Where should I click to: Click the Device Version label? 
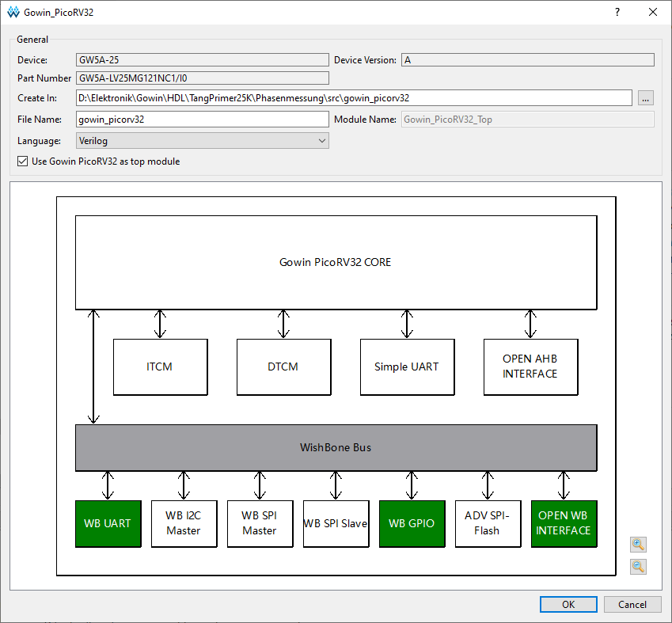(365, 60)
